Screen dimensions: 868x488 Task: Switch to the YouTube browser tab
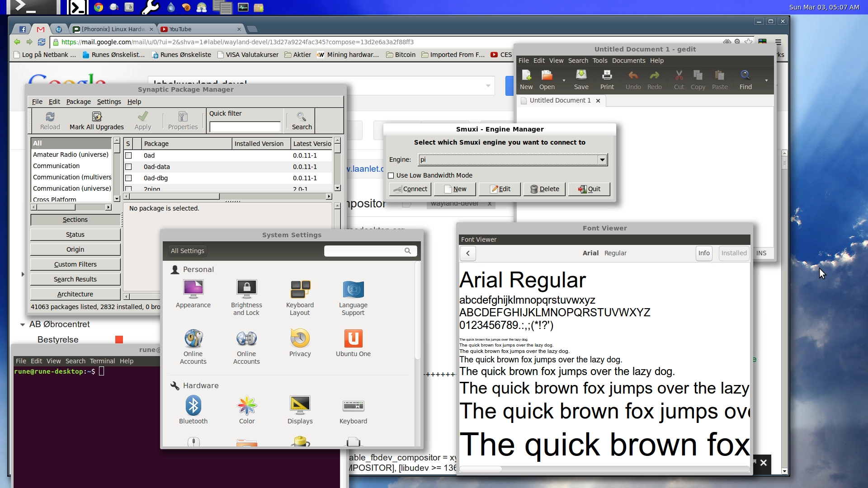[x=181, y=29]
